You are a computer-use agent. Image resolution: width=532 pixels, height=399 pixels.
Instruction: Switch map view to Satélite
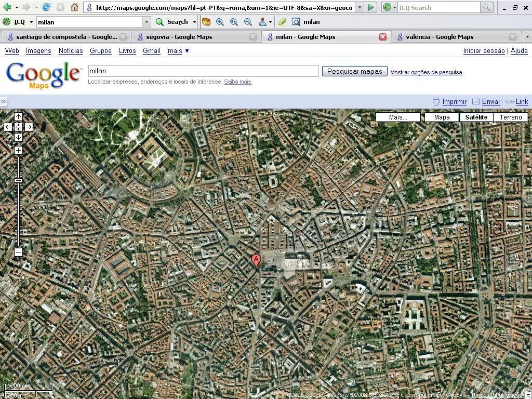click(x=476, y=117)
